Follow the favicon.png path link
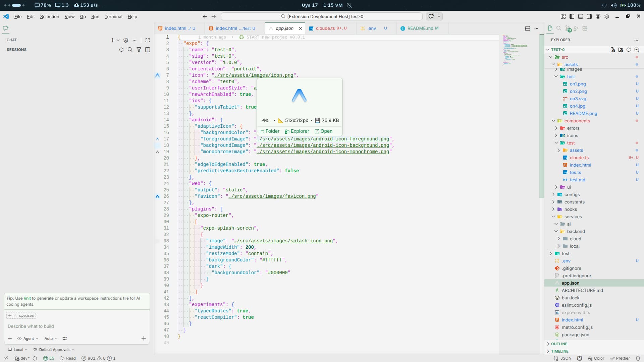644x362 pixels. click(272, 196)
